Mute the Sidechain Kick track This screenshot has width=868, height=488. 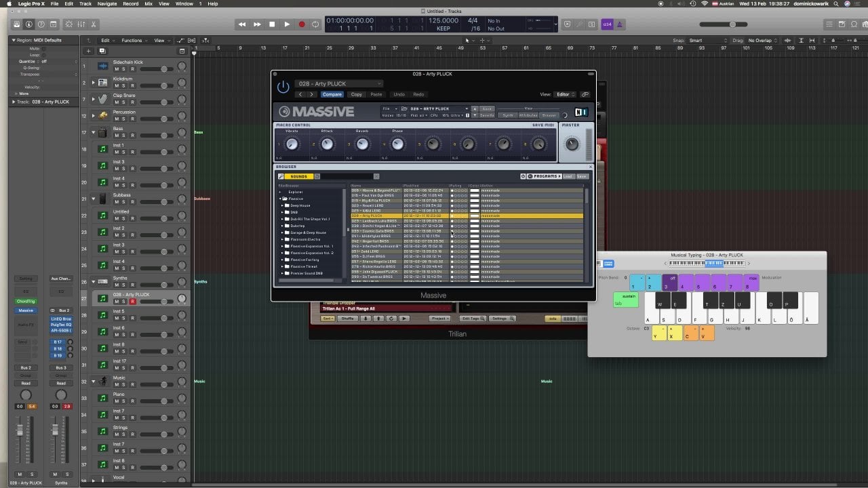click(116, 69)
